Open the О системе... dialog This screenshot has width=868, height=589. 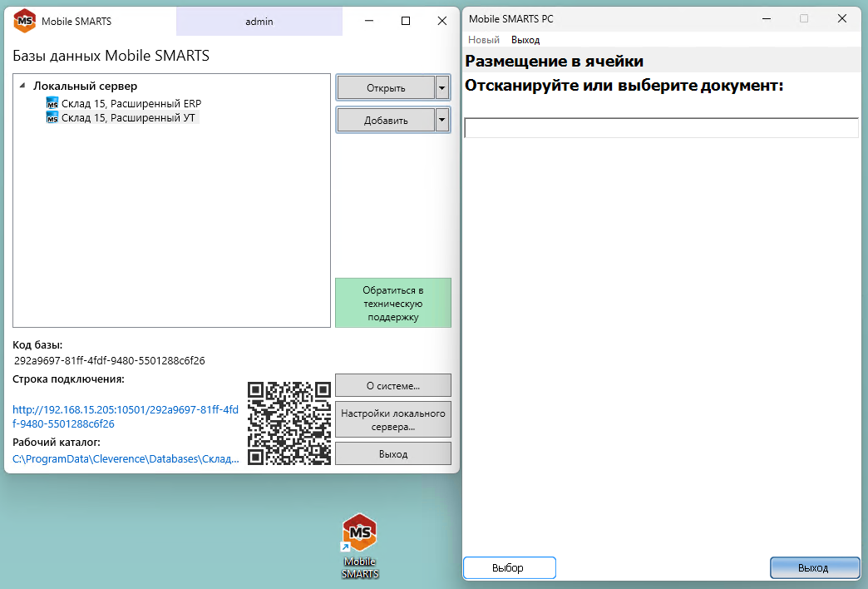pos(393,386)
